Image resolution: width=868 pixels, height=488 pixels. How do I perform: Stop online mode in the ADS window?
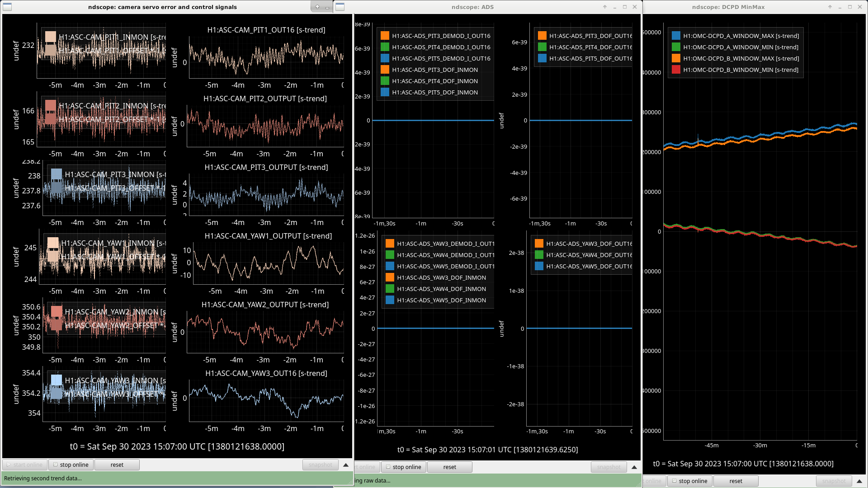point(404,467)
